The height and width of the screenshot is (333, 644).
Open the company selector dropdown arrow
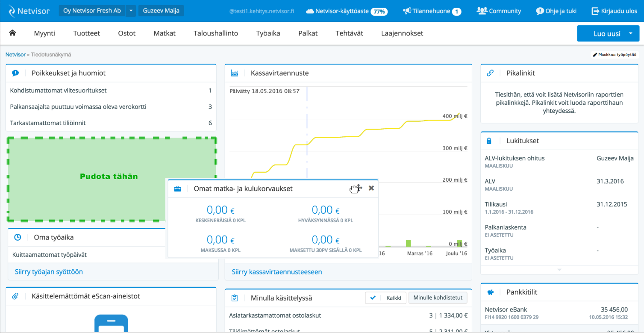(x=131, y=11)
